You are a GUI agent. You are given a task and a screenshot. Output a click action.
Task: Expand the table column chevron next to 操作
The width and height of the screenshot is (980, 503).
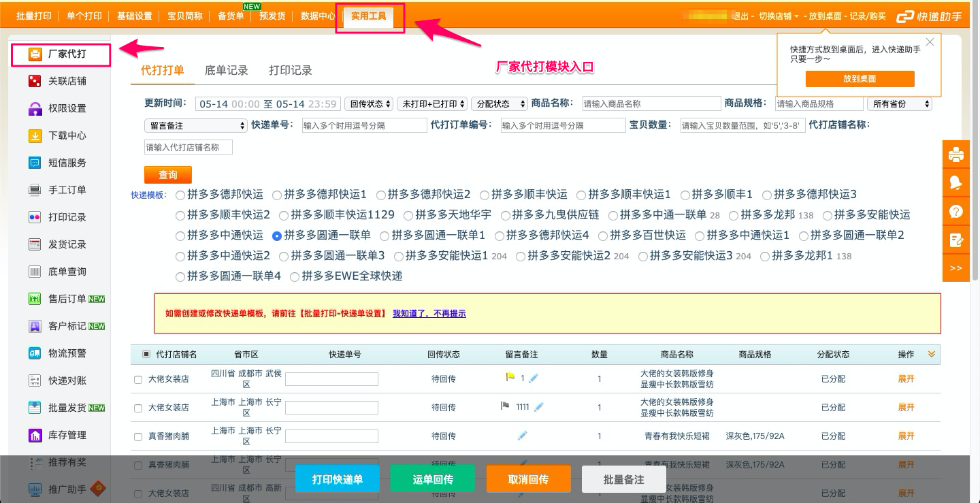point(932,354)
